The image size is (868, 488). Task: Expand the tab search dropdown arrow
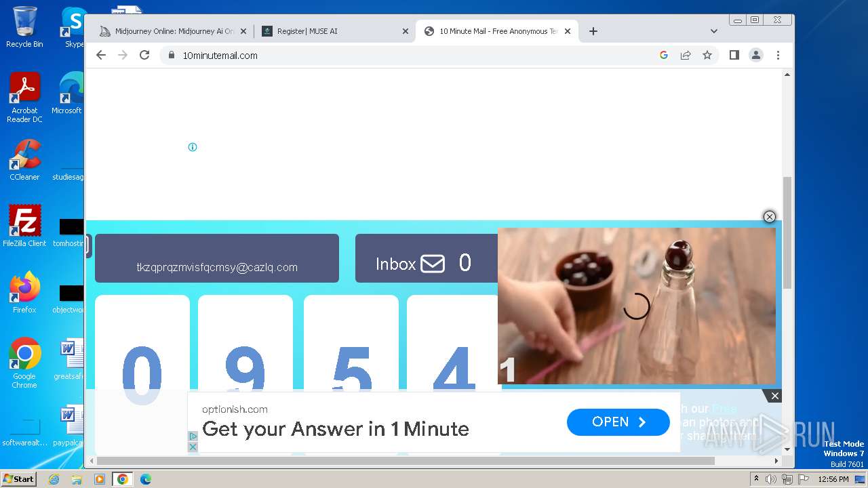point(714,31)
